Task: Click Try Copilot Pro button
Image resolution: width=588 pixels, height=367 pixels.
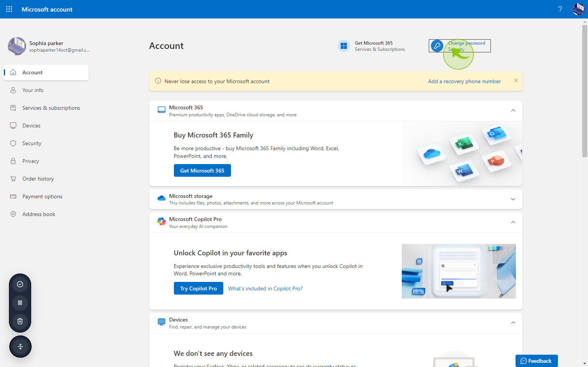Action: pos(199,288)
